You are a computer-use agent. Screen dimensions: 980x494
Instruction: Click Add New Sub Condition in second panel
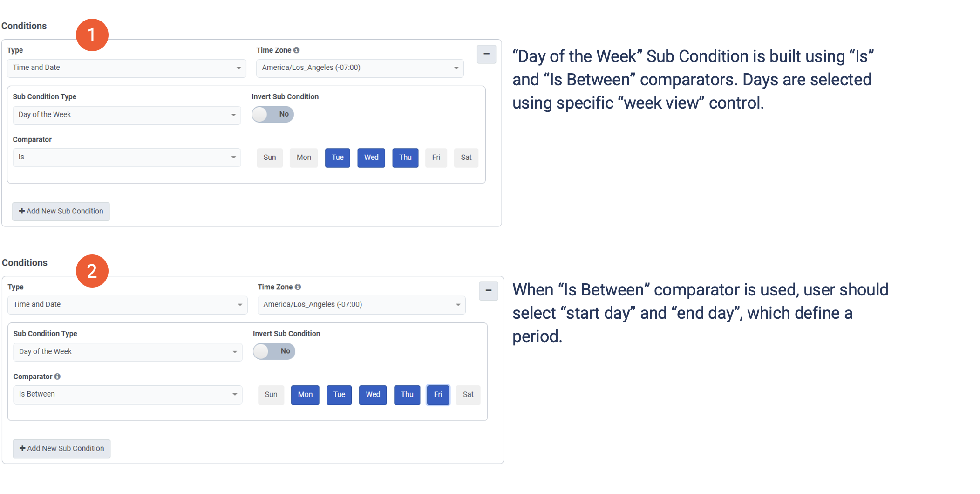pos(61,448)
